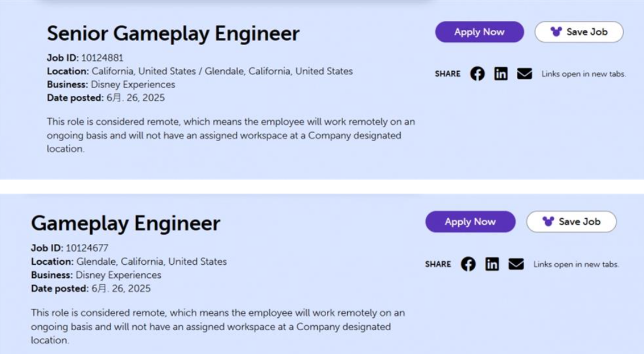Email the Senior Gameplay Engineer job posting
This screenshot has width=644, height=354.
pos(524,74)
